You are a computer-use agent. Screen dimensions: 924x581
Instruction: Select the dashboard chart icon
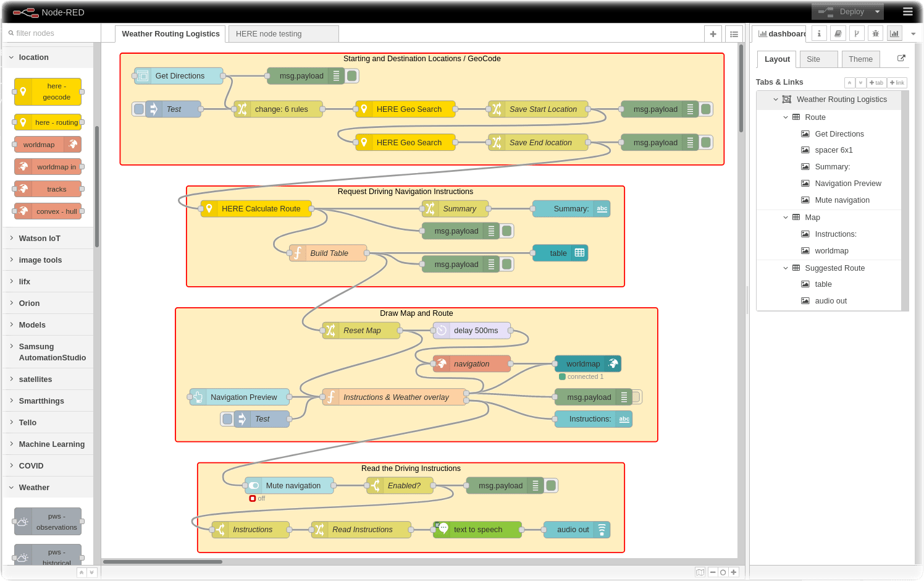click(x=894, y=33)
